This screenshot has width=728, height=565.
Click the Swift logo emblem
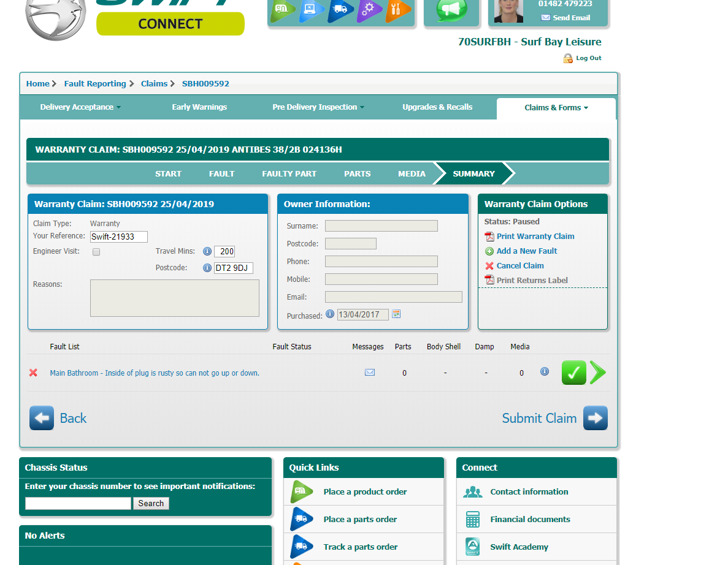coord(56,18)
